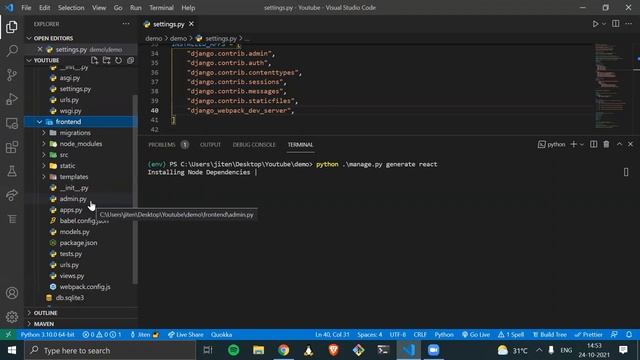
Task: Open the Live Share activity icon
Action: pyautogui.click(x=12, y=195)
